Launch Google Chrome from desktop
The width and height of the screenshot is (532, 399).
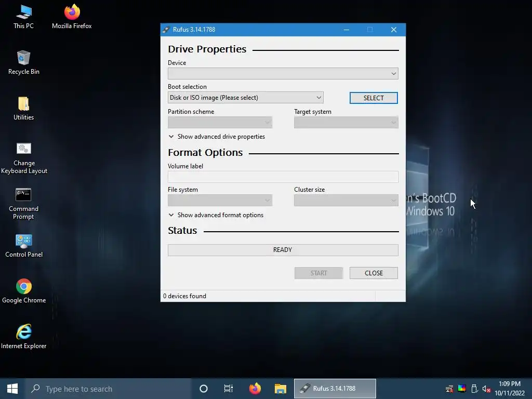[24, 291]
